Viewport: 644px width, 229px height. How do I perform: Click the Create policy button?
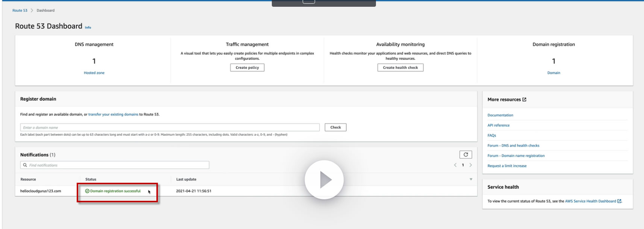point(247,68)
